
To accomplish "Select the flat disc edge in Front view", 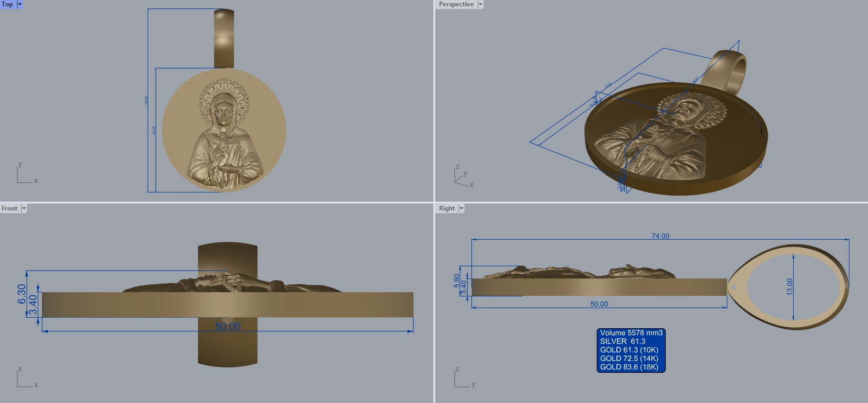I will point(228,305).
